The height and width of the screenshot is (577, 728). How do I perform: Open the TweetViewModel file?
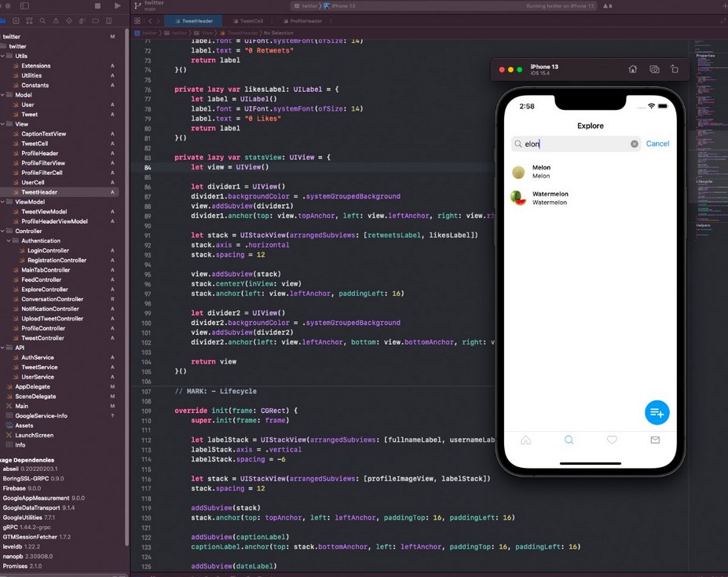click(44, 212)
